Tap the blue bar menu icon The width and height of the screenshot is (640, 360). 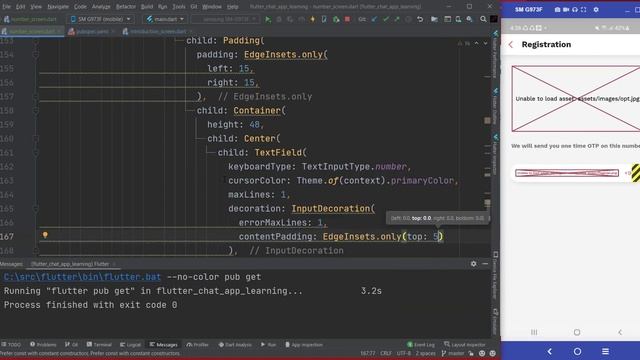[x=605, y=351]
